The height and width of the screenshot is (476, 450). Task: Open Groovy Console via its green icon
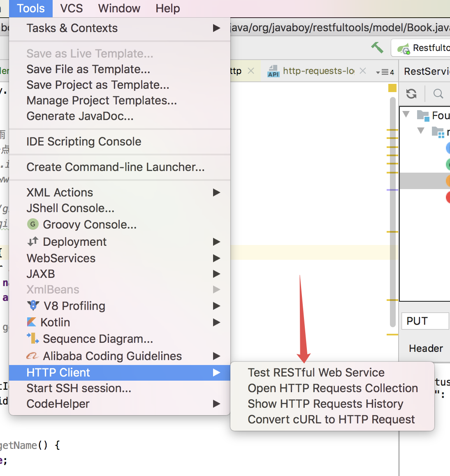pos(32,224)
